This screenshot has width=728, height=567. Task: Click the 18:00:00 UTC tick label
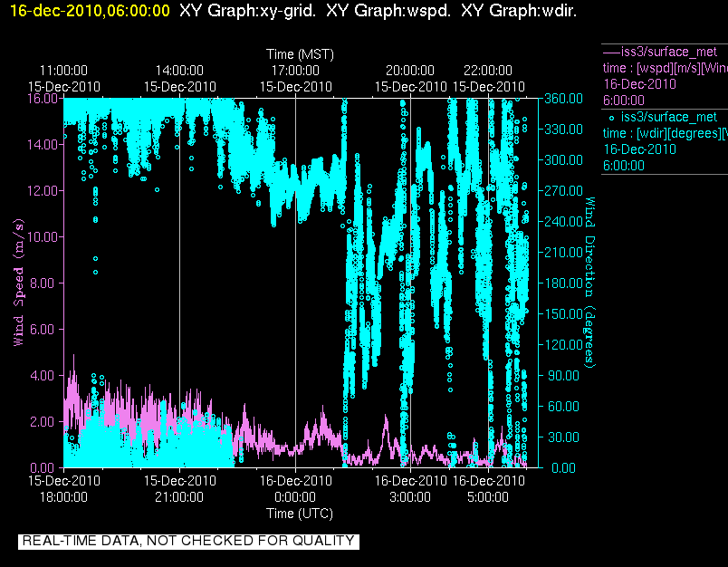click(63, 497)
